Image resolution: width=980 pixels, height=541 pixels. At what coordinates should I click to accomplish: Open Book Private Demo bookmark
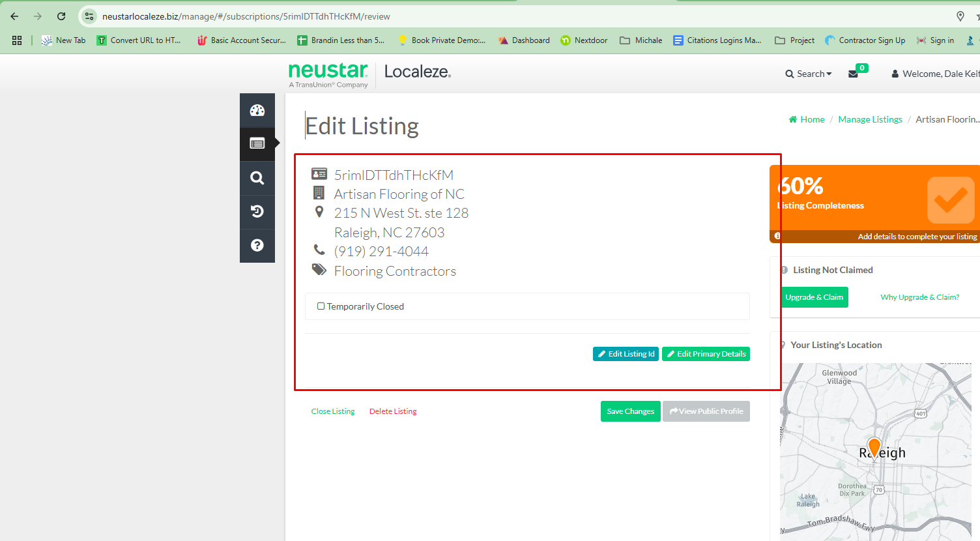(x=441, y=40)
